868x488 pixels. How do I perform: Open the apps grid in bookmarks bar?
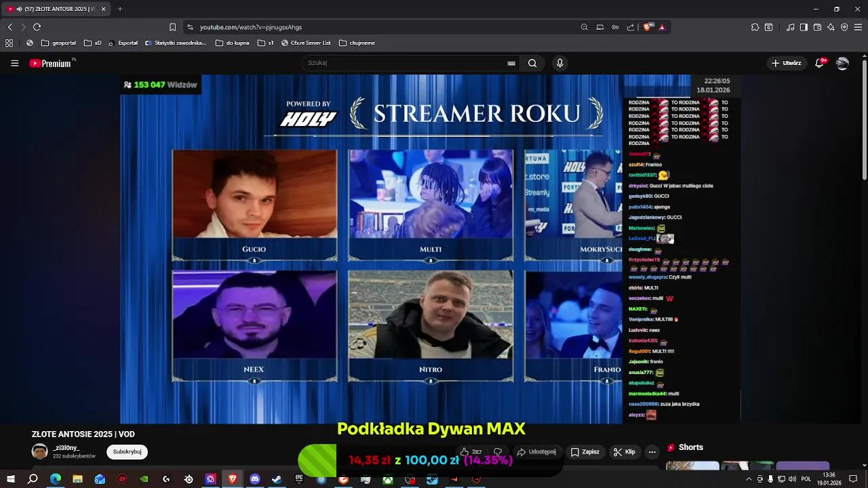pos(9,43)
